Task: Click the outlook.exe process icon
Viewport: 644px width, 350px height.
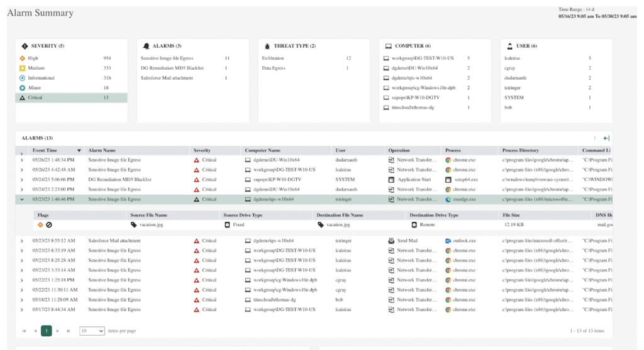Action: 448,241
